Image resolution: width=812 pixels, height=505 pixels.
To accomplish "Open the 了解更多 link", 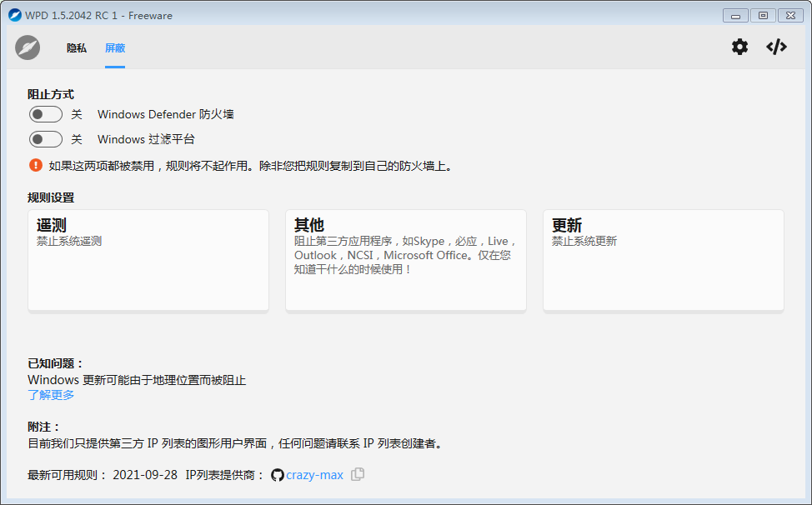I will point(51,395).
